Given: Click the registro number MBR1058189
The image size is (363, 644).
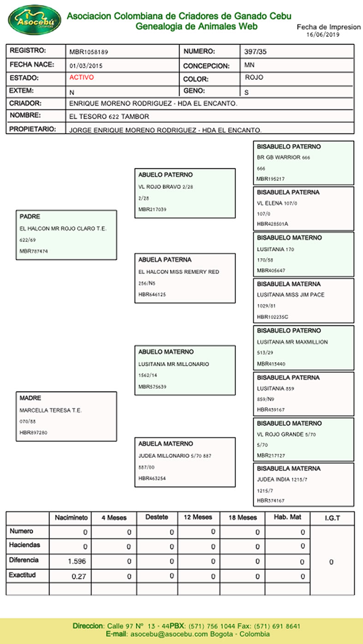Looking at the screenshot, I should tap(89, 52).
